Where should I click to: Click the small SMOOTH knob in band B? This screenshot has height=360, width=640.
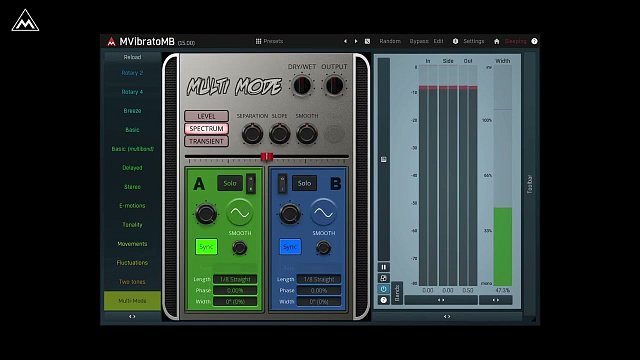[x=324, y=248]
